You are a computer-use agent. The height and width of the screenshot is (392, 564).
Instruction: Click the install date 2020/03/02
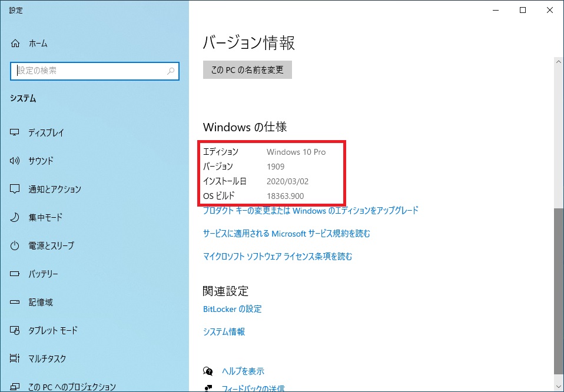point(287,182)
